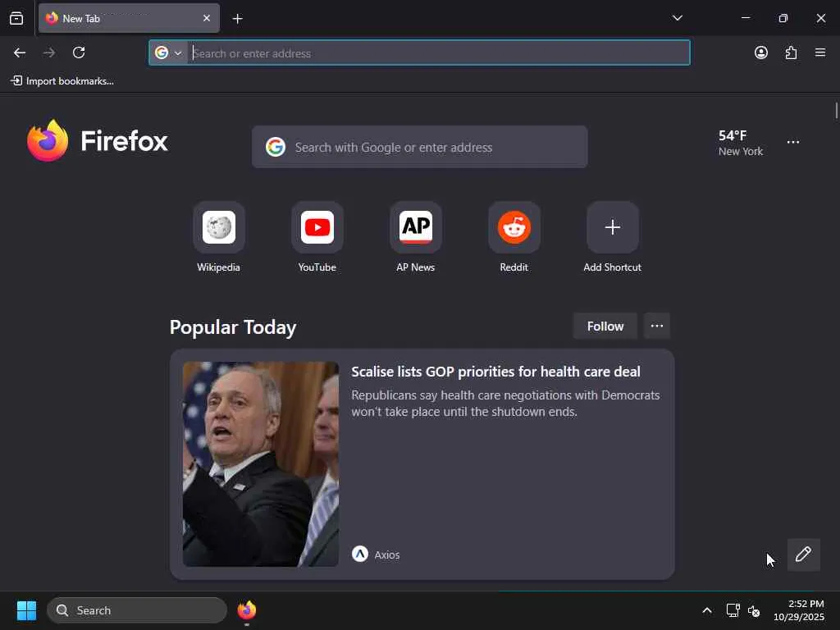
Task: Follow the Popular Today section
Action: [x=605, y=326]
